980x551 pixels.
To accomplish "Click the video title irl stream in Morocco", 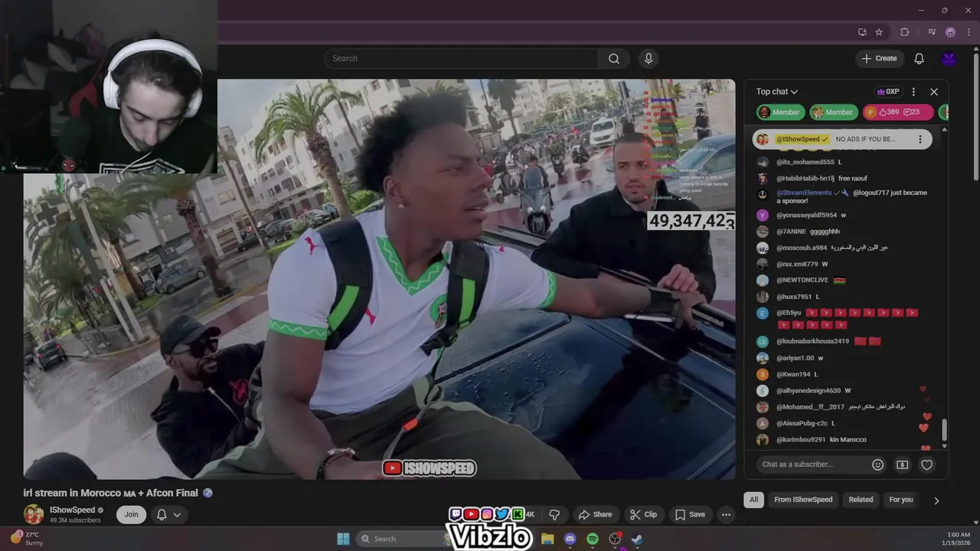I will (111, 494).
